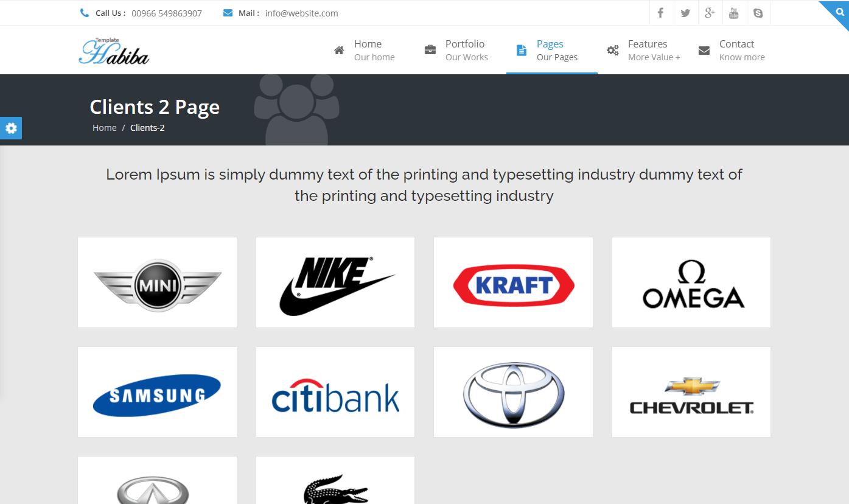Select the Nike client logo card
The width and height of the screenshot is (849, 504).
(335, 282)
